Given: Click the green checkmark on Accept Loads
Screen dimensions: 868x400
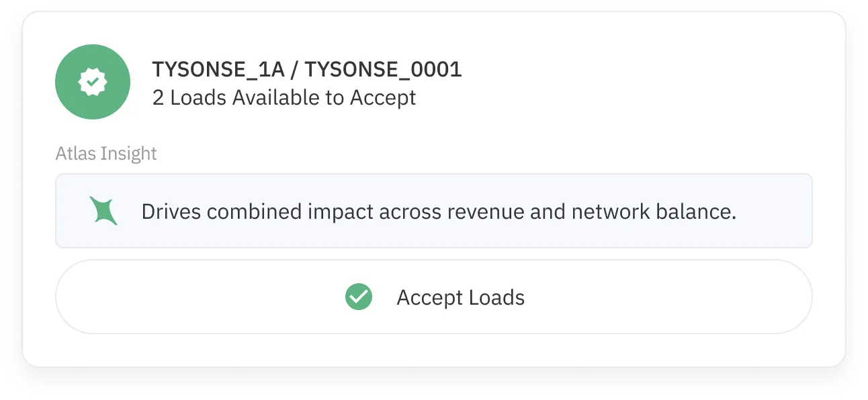Looking at the screenshot, I should pyautogui.click(x=359, y=296).
